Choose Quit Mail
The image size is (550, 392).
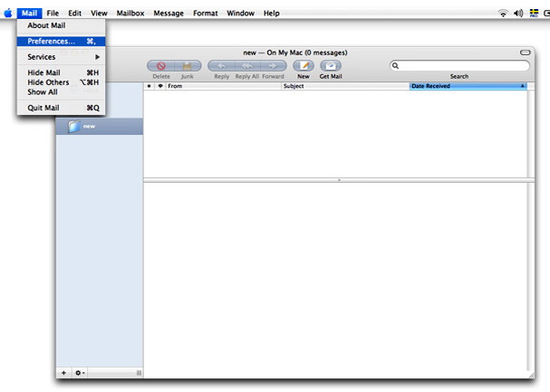[x=61, y=108]
